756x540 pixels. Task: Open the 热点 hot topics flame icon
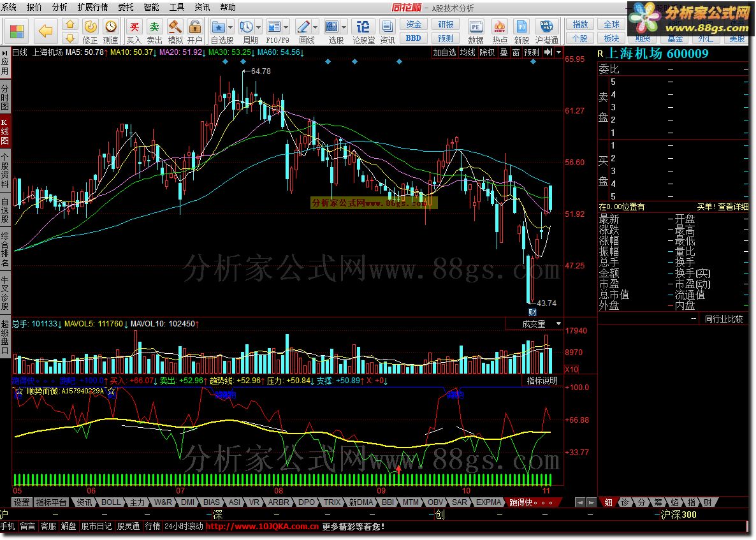click(500, 31)
